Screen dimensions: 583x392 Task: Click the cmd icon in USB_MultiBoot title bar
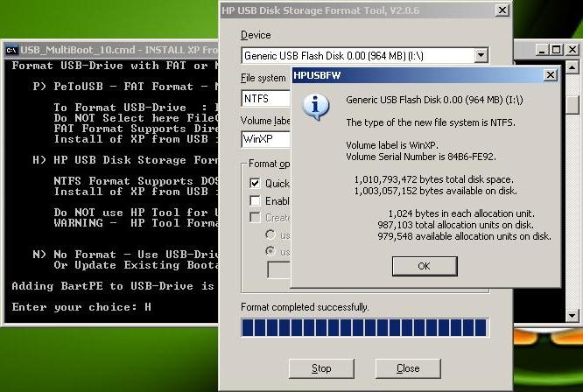pos(11,50)
